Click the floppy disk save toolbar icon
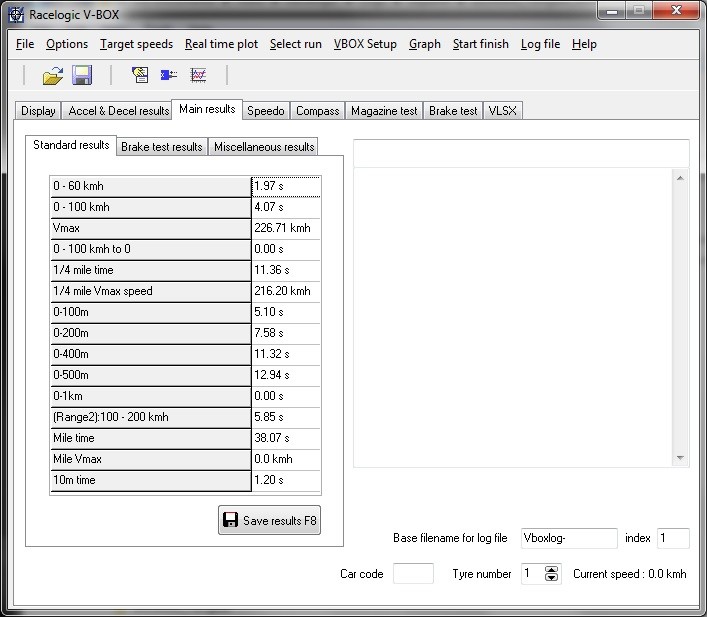Viewport: 707px width, 617px height. 82,75
